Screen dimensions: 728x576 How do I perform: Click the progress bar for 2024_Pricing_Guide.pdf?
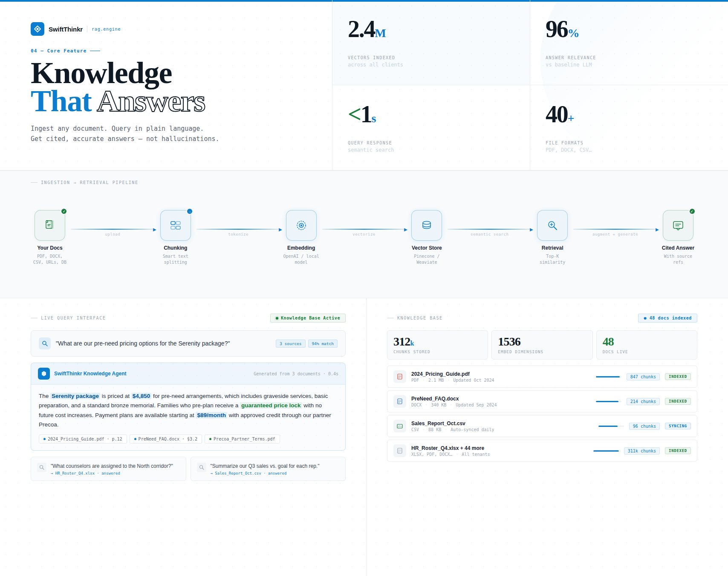pos(608,377)
